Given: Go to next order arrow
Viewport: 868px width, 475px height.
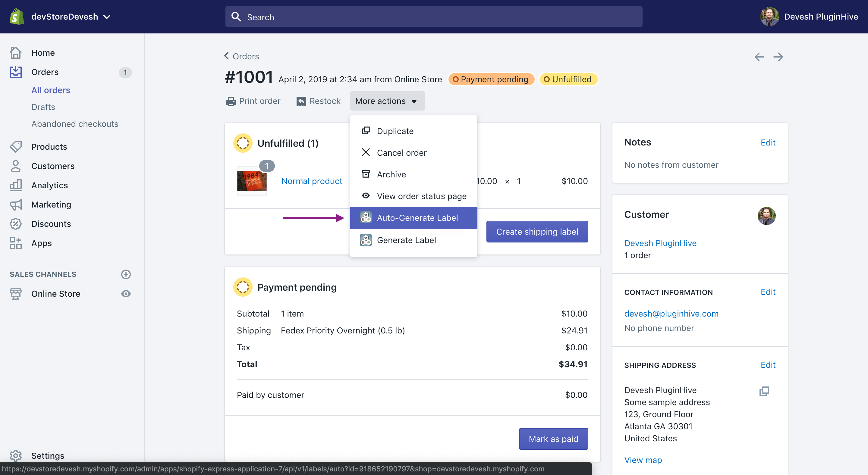Looking at the screenshot, I should [x=778, y=57].
